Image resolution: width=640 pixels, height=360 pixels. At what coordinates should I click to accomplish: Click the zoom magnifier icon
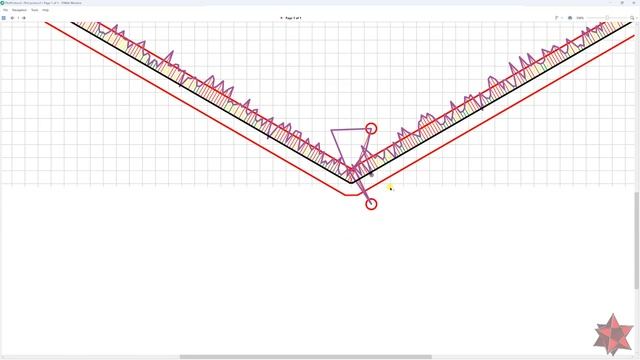coord(632,18)
